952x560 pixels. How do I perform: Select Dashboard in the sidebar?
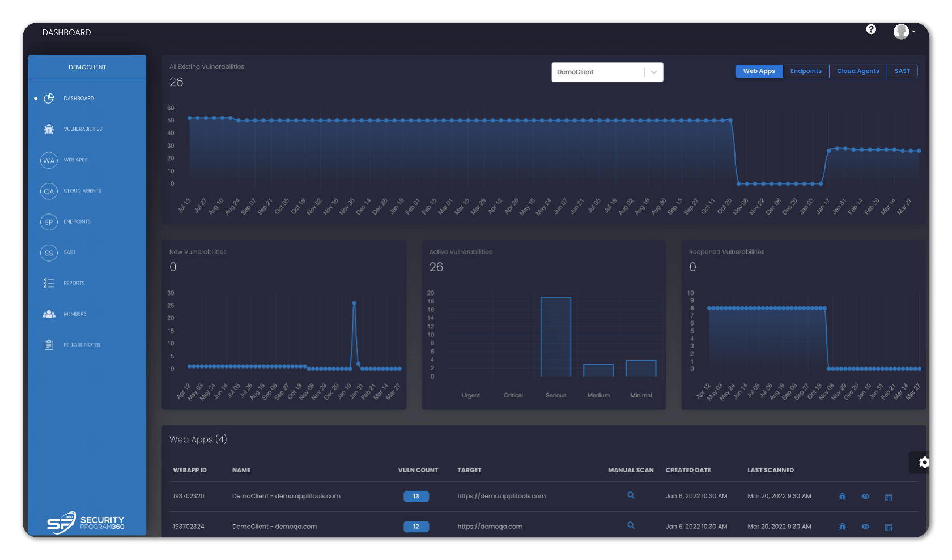click(79, 99)
